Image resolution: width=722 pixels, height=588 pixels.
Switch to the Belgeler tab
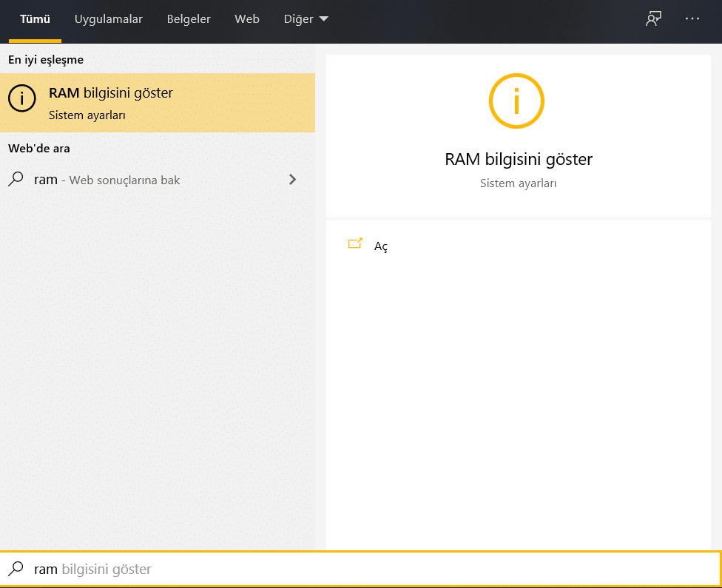189,18
